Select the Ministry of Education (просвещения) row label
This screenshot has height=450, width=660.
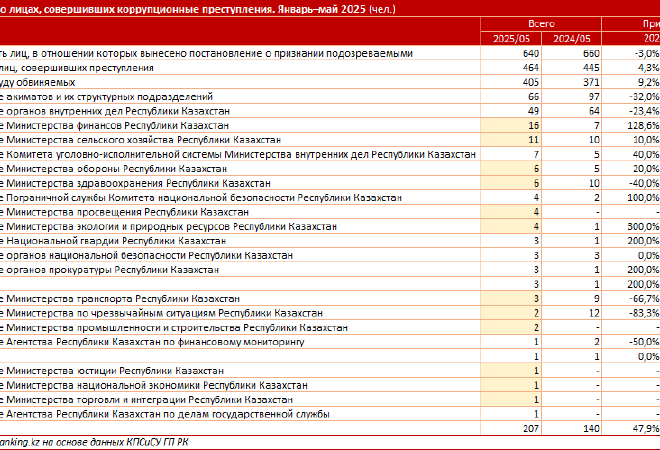(x=124, y=212)
